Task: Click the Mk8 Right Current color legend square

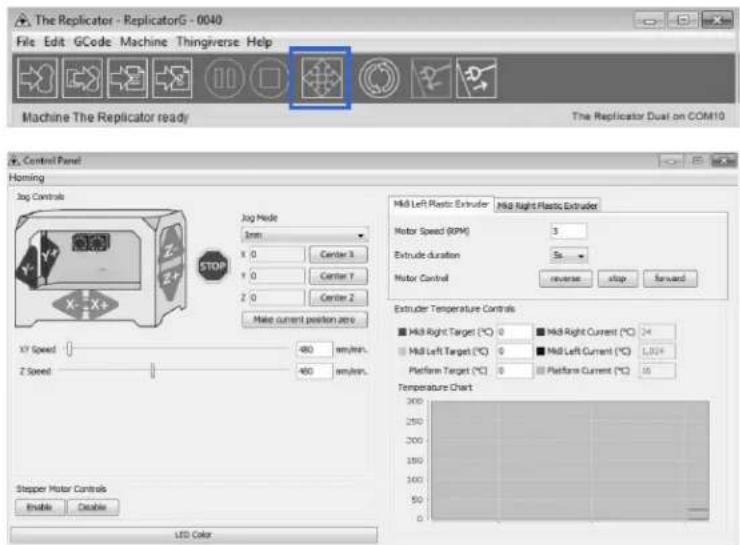Action: [x=541, y=332]
